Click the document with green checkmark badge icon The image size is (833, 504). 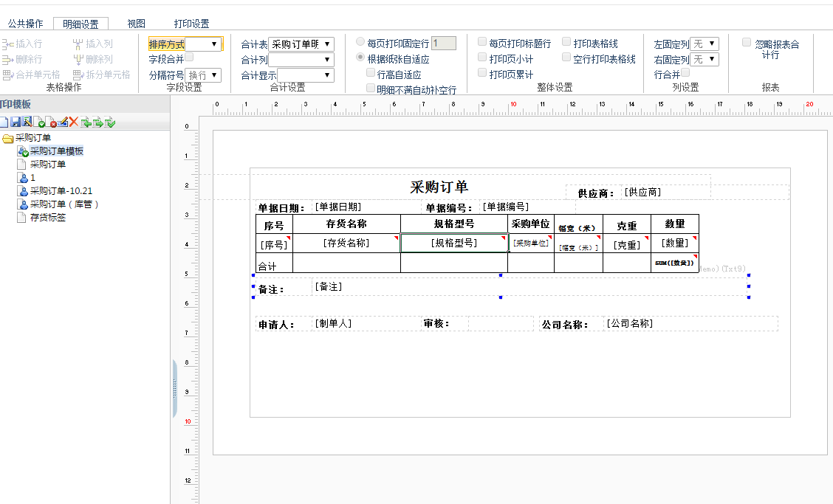(39, 122)
